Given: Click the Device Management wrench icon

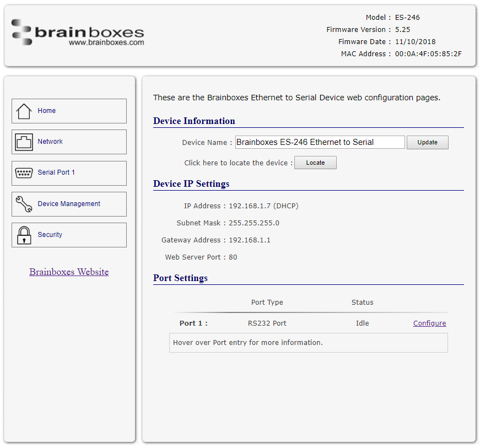Looking at the screenshot, I should pyautogui.click(x=24, y=204).
